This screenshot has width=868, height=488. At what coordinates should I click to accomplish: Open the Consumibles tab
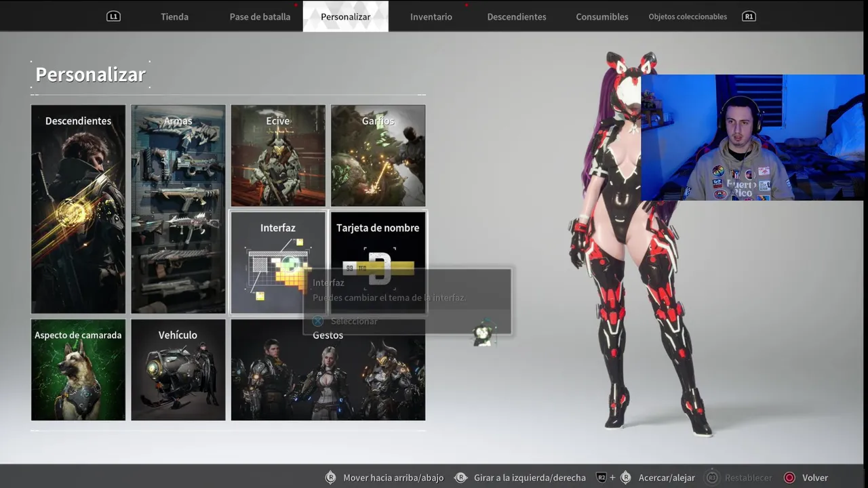click(x=602, y=16)
